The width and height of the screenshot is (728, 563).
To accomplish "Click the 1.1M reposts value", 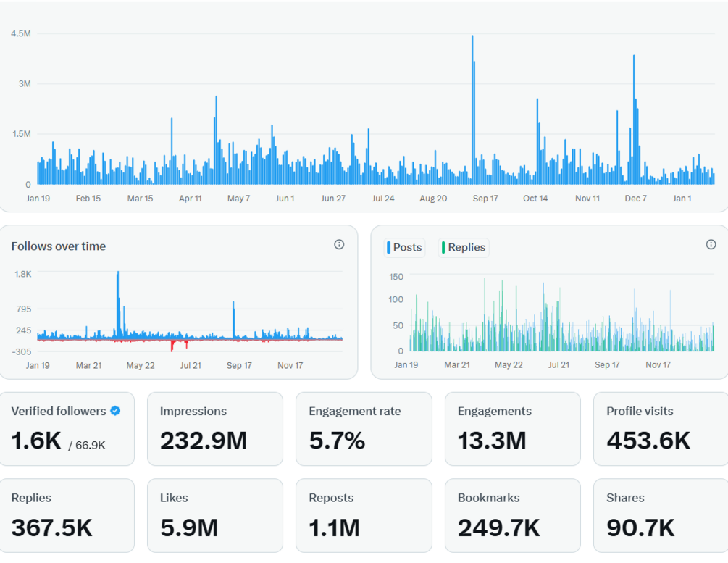I will 334,527.
